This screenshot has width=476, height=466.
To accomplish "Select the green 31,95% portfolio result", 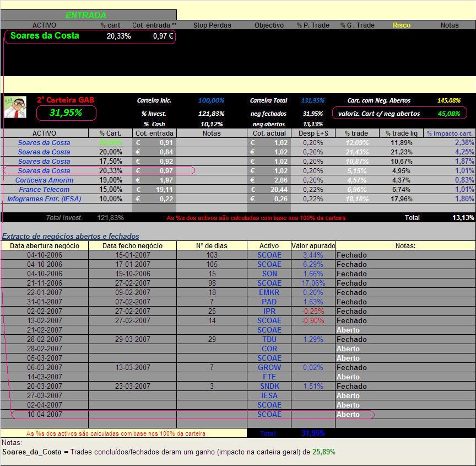I will [x=66, y=113].
